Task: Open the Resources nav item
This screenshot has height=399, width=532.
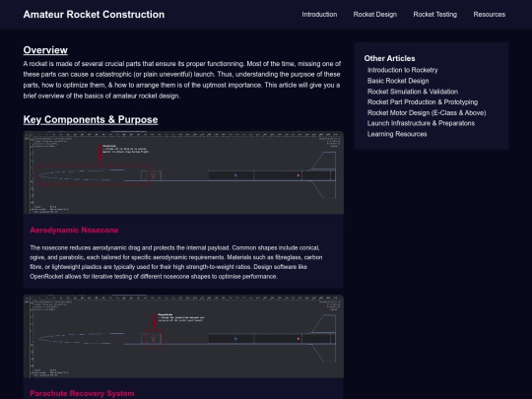Action: click(490, 14)
